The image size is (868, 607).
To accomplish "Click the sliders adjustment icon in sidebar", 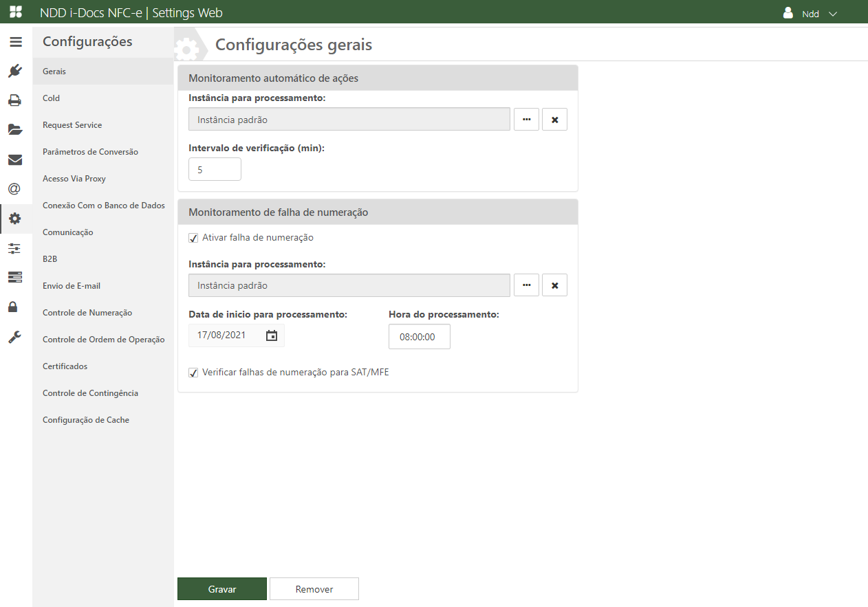I will [15, 248].
